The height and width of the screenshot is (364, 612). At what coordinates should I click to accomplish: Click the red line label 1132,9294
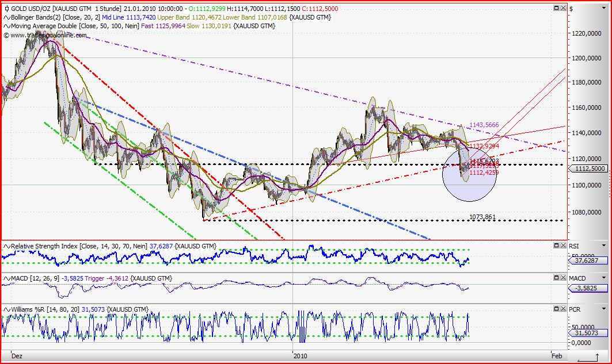click(484, 145)
